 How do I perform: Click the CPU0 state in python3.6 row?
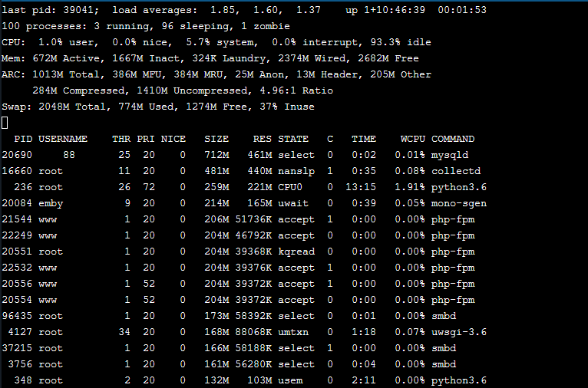(290, 187)
